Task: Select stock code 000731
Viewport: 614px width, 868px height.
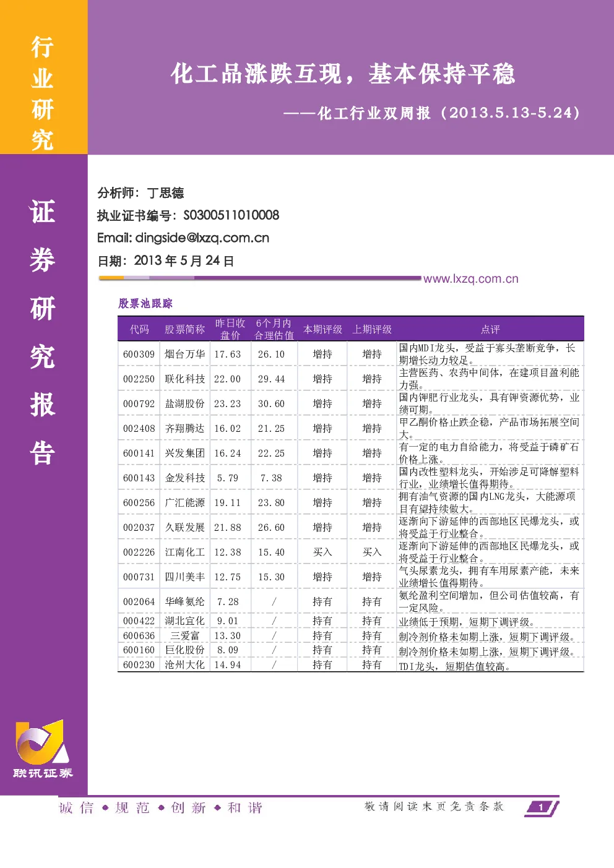Action: (139, 577)
